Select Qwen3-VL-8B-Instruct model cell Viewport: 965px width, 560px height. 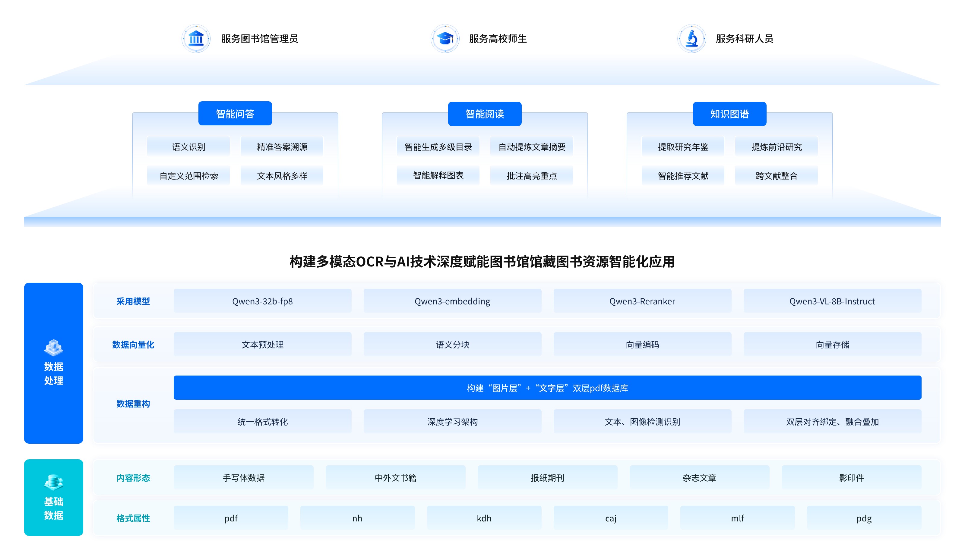click(832, 301)
